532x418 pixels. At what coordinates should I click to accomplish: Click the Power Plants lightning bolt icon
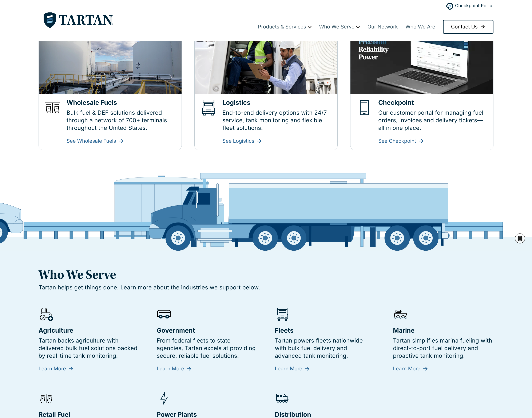pos(164,398)
